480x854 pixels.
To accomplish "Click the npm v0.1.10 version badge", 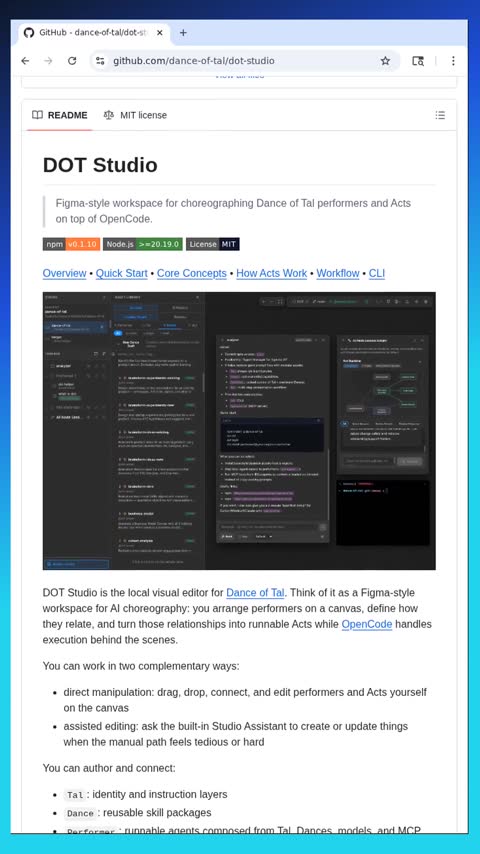I will [x=71, y=244].
